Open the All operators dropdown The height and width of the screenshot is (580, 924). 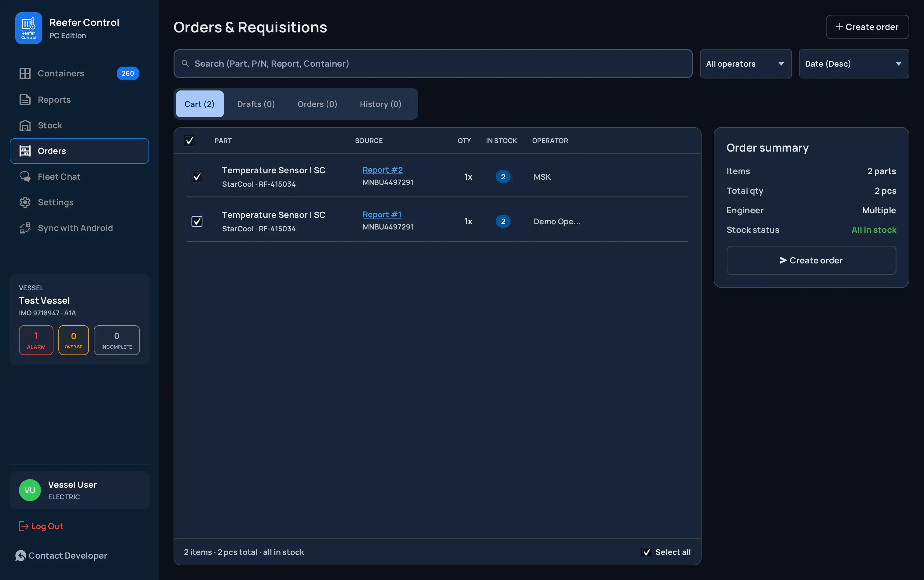pos(746,64)
